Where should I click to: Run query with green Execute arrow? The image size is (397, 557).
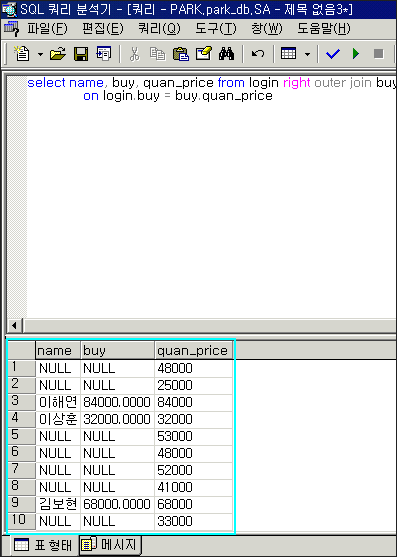click(x=356, y=54)
